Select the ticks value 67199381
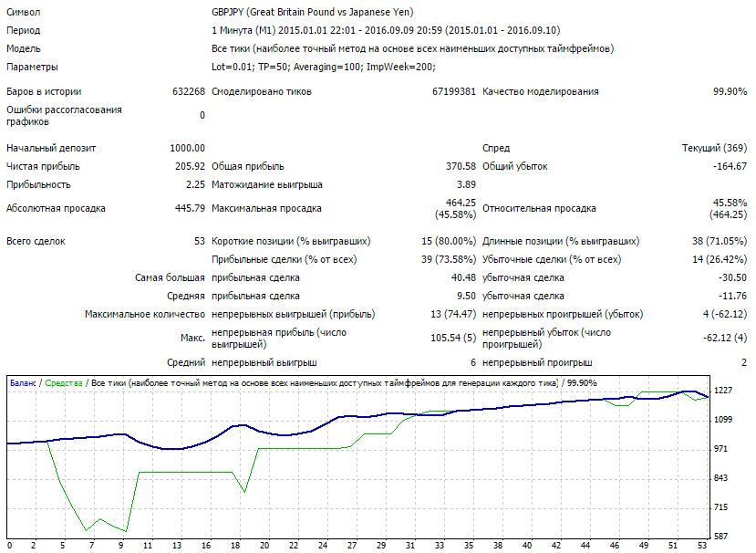Screen dimensions: 756x553 point(454,91)
